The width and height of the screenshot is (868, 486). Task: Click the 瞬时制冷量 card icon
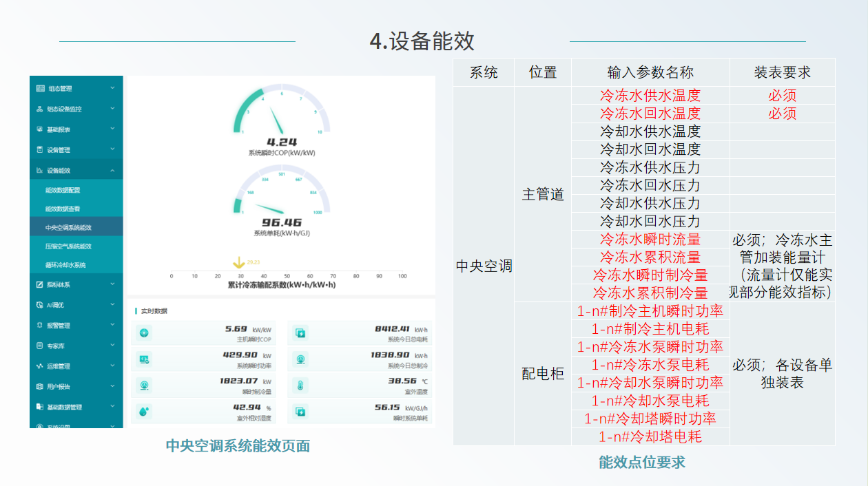click(x=144, y=385)
